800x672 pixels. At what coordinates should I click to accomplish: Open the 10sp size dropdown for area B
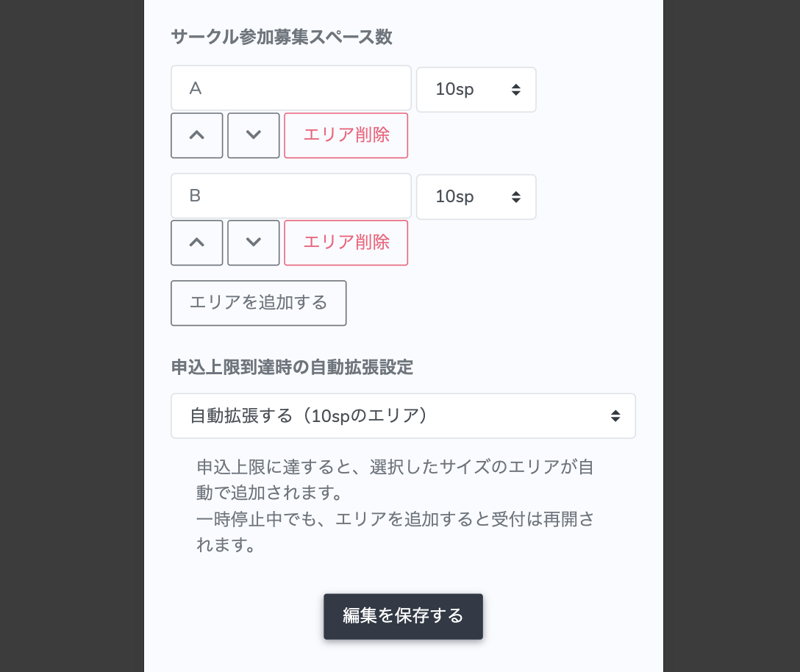476,197
